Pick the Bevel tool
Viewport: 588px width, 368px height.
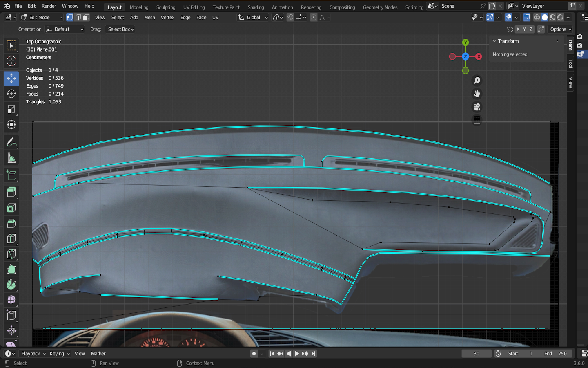[x=11, y=223]
